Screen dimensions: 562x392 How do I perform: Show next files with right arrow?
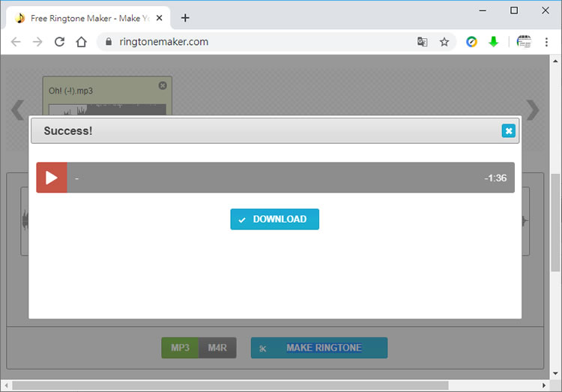pyautogui.click(x=533, y=109)
